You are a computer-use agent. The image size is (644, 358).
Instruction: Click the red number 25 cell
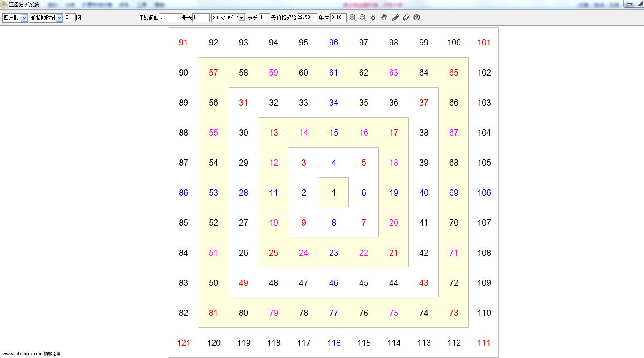274,253
